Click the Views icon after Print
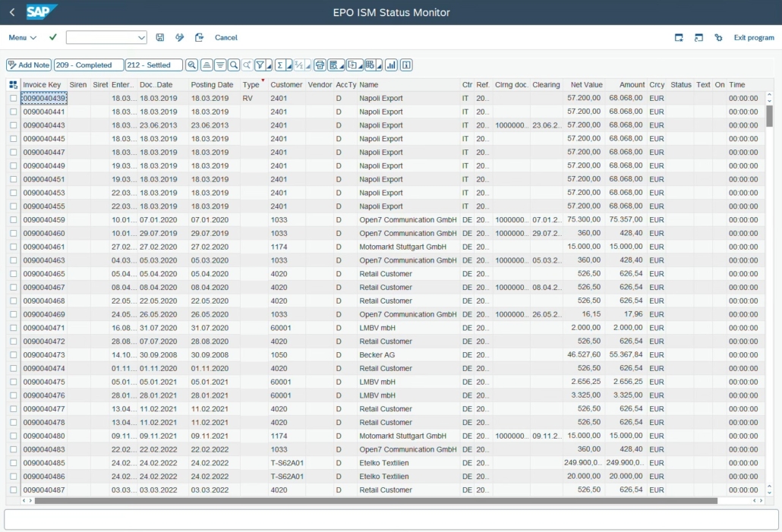This screenshot has width=782, height=532. click(333, 65)
